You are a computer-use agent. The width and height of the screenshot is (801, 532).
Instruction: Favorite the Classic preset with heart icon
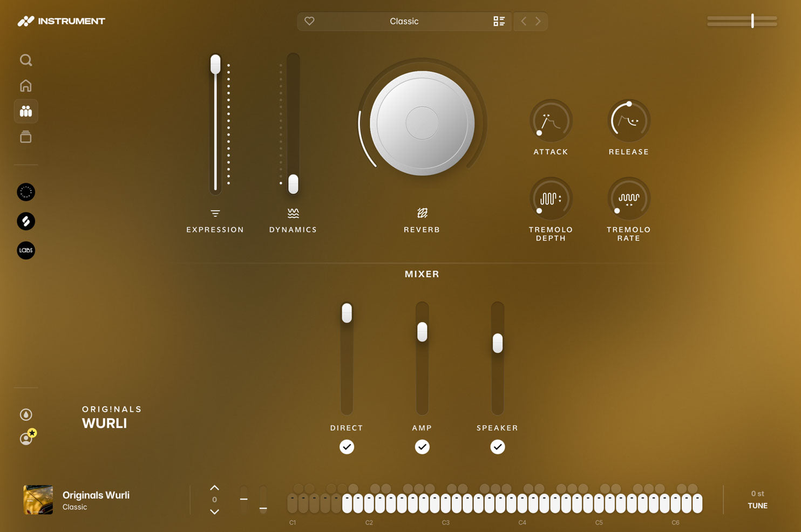(309, 21)
